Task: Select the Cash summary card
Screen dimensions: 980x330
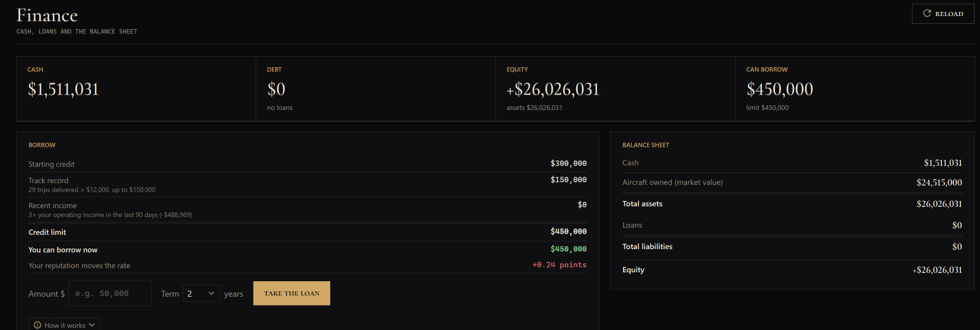Action: [x=136, y=89]
